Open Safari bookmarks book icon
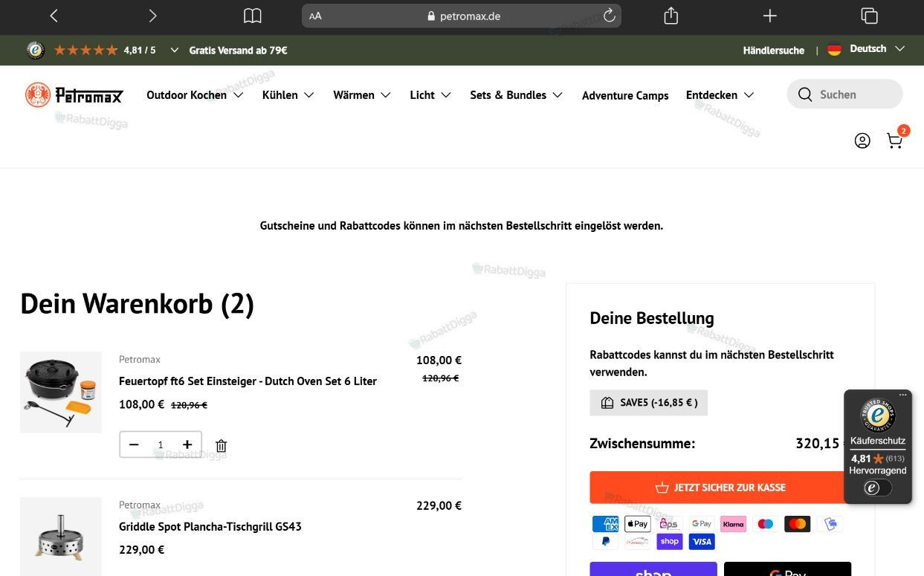Screen dimensions: 924x576 click(x=253, y=16)
